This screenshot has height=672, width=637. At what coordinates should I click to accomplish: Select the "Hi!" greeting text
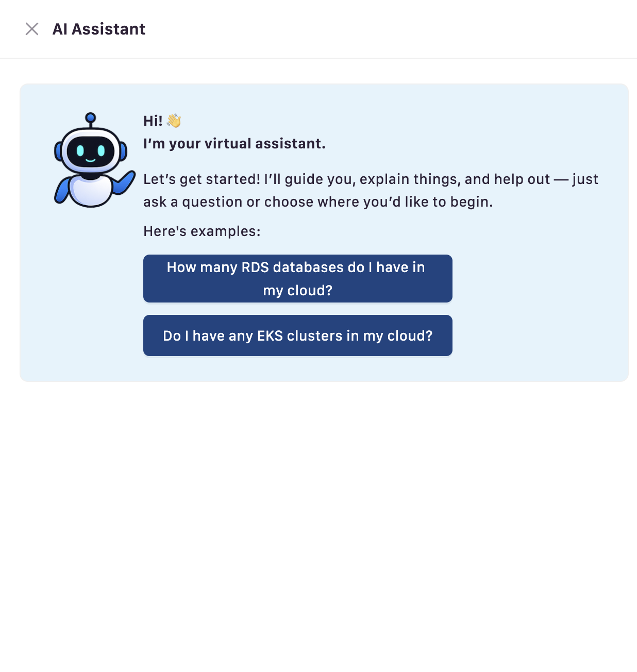point(153,121)
